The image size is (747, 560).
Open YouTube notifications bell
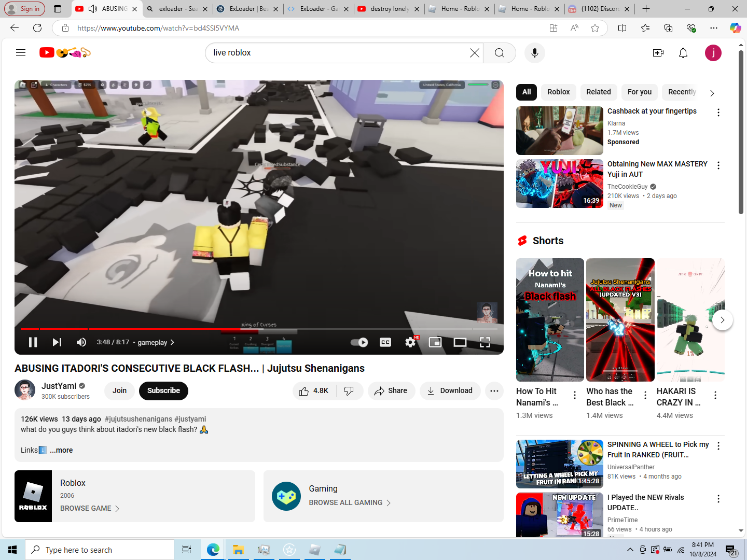click(x=683, y=53)
